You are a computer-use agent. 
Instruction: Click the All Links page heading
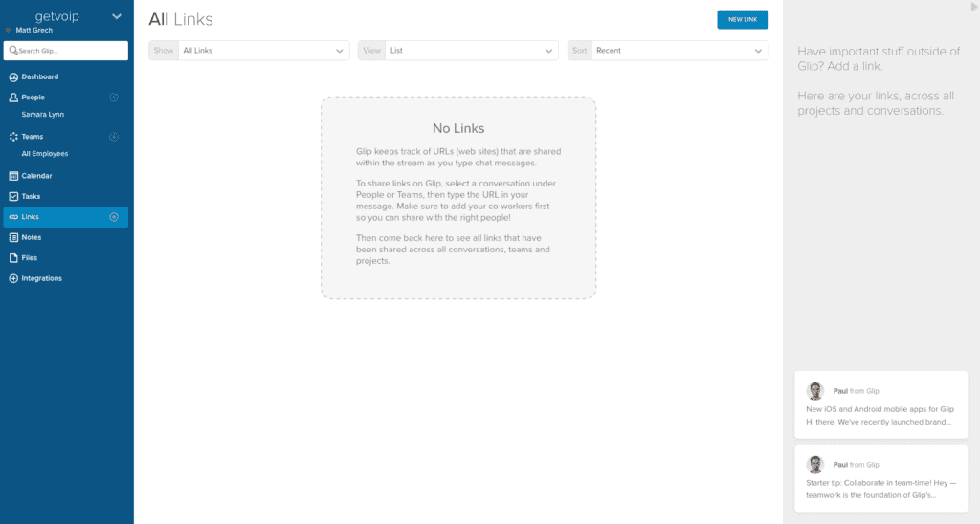point(181,19)
